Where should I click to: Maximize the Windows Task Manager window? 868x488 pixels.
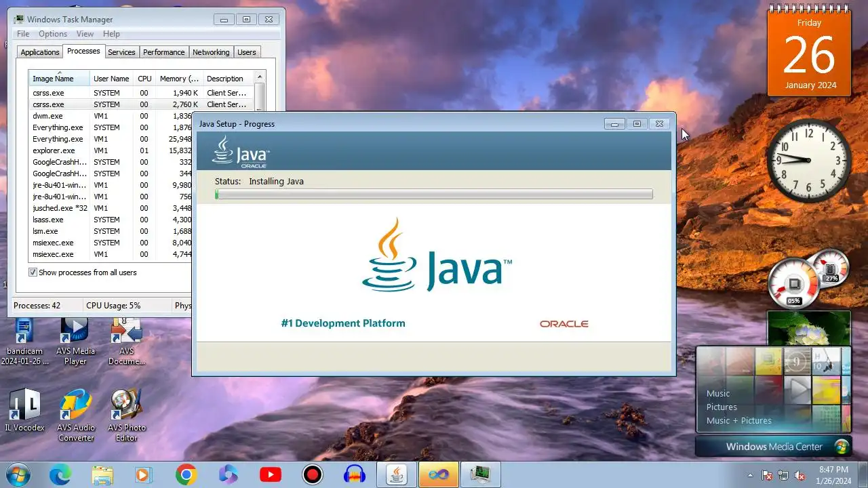tap(246, 20)
